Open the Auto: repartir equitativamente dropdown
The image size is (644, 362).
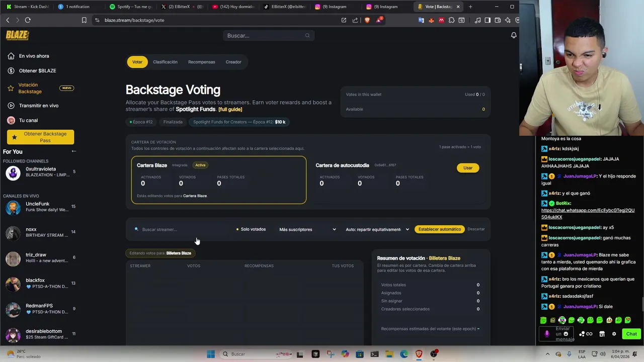pos(377,229)
